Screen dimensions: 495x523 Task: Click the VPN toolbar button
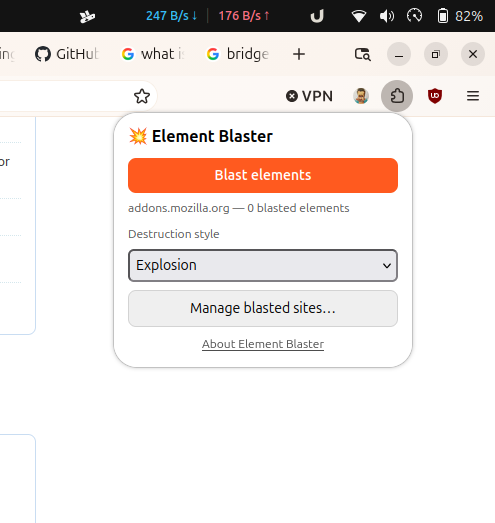point(310,96)
